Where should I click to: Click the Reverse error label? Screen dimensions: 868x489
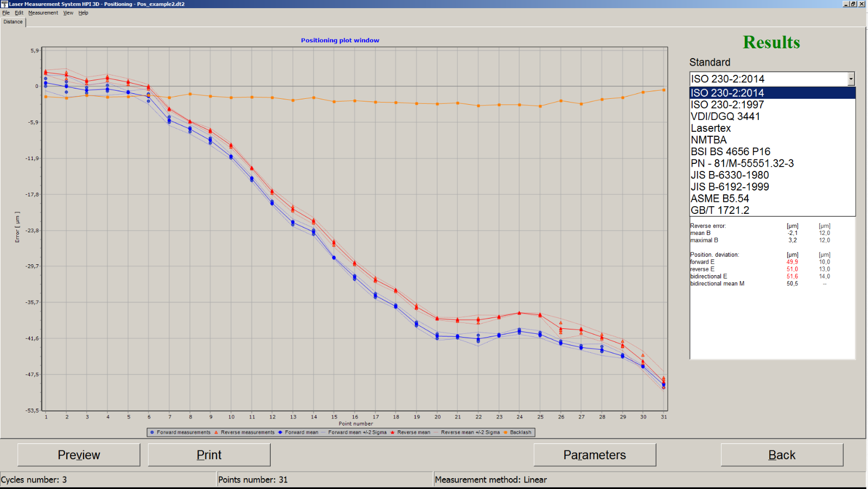pyautogui.click(x=708, y=226)
